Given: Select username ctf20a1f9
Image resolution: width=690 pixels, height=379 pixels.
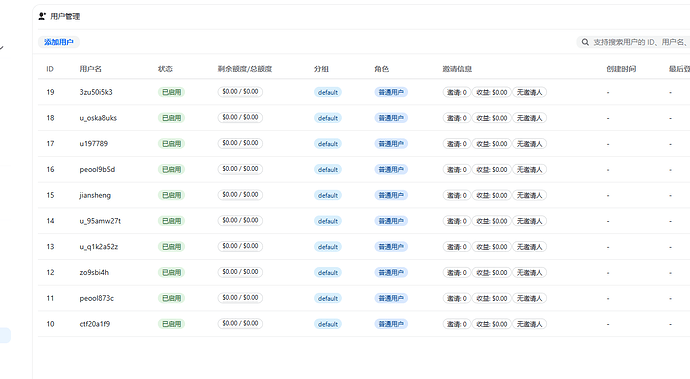Looking at the screenshot, I should pyautogui.click(x=95, y=324).
